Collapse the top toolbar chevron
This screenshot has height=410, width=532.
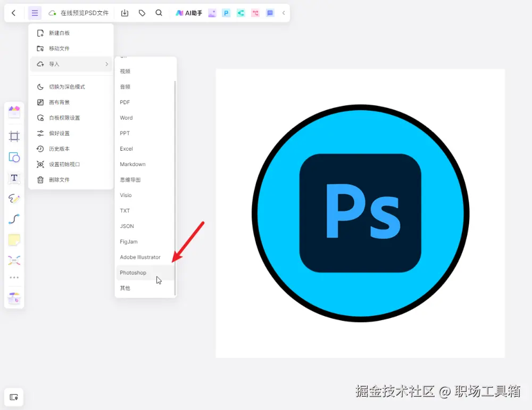click(284, 13)
